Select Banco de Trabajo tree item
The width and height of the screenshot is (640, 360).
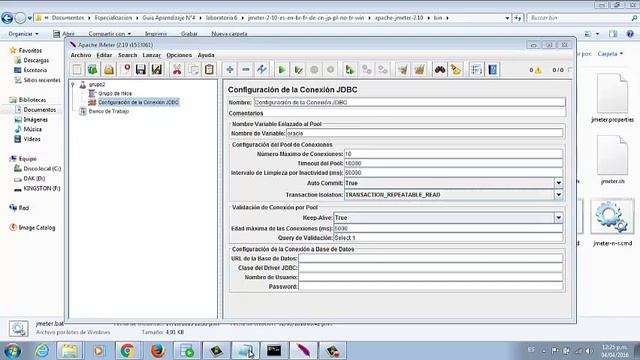[x=109, y=111]
